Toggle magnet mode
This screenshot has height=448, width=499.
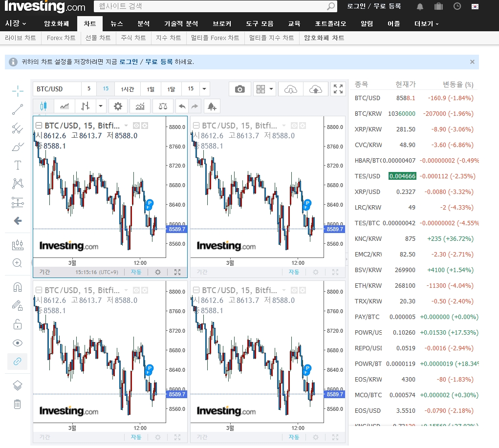point(18,287)
